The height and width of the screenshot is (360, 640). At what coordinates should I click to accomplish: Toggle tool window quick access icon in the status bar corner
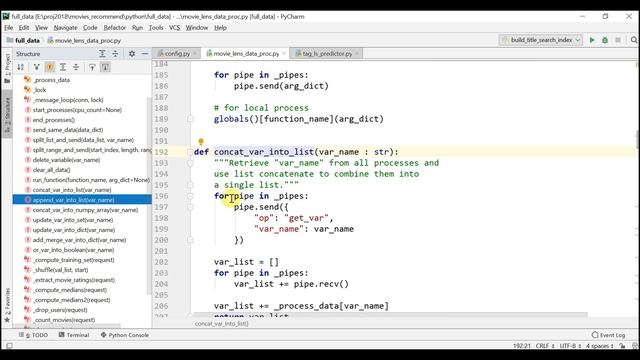pos(9,346)
